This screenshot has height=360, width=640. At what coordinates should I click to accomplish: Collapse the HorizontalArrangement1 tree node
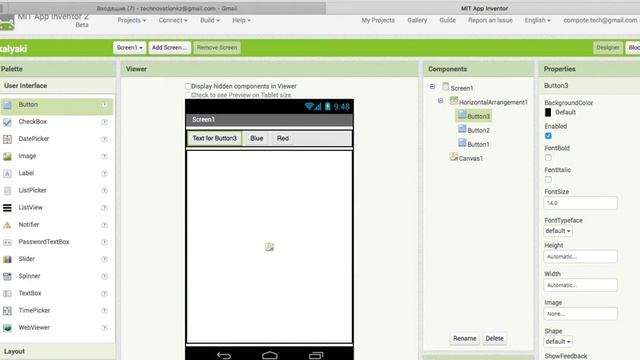(440, 101)
